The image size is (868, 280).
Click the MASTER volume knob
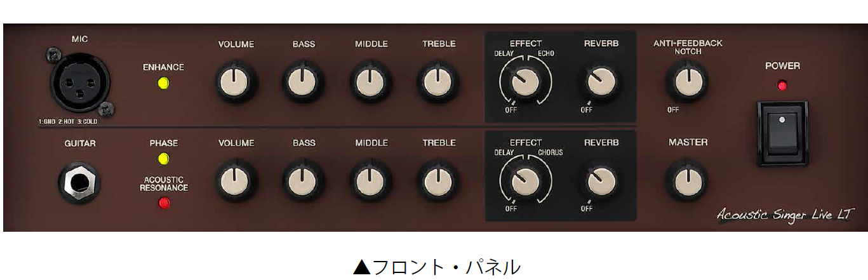click(686, 180)
